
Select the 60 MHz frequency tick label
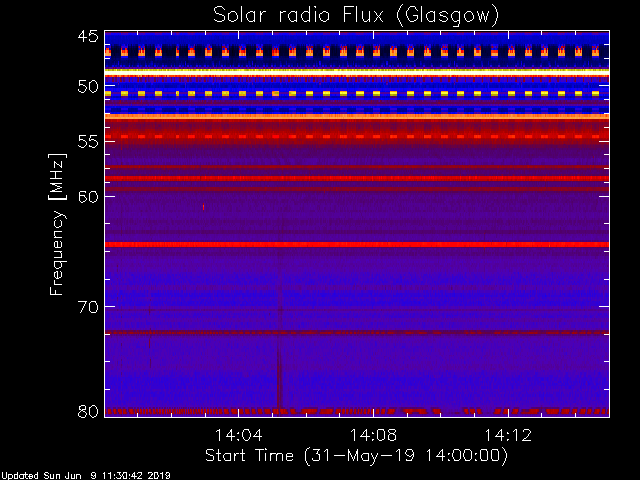[89, 196]
